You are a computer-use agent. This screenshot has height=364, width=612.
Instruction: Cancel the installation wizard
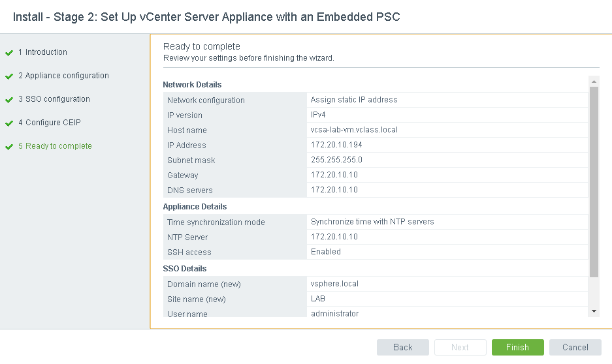[575, 347]
